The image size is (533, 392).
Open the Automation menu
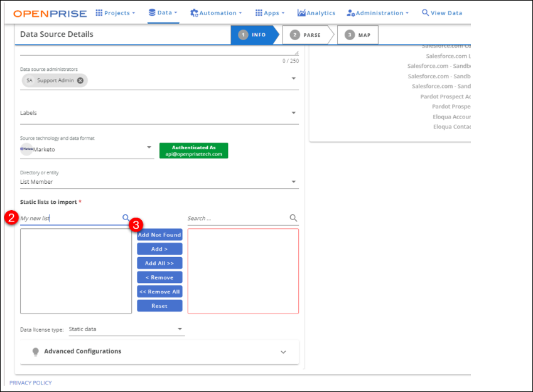click(216, 13)
